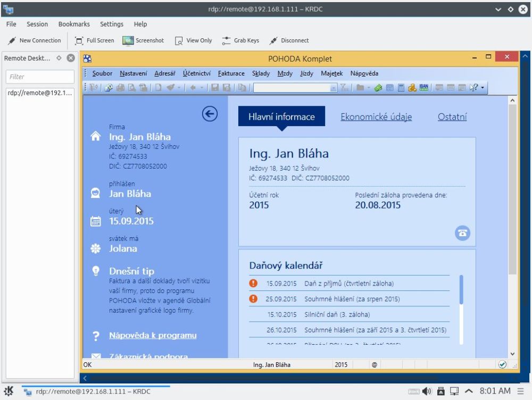Open the Účetnictví menu
532x400 pixels.
click(x=196, y=73)
